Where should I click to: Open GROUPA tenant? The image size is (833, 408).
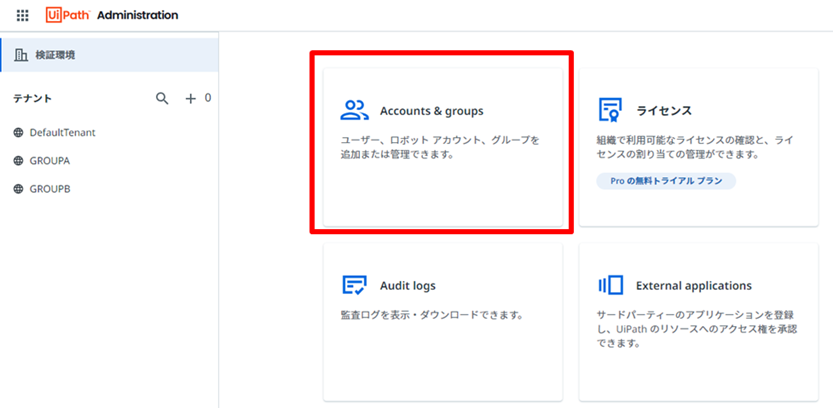[x=50, y=161]
